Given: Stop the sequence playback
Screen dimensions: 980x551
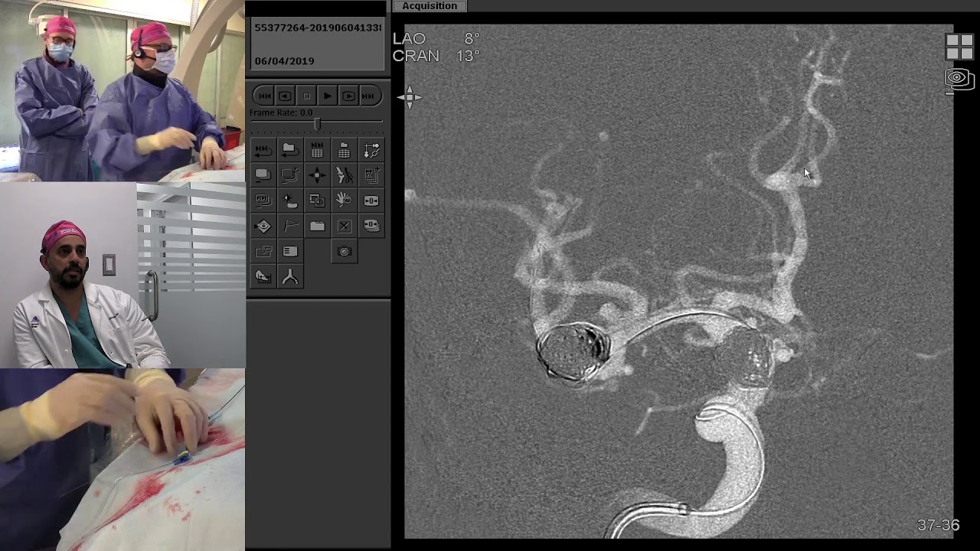Looking at the screenshot, I should (306, 96).
